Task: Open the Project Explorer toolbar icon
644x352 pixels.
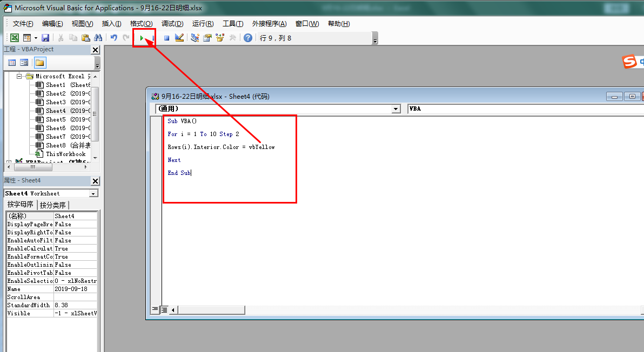Action: tap(194, 38)
